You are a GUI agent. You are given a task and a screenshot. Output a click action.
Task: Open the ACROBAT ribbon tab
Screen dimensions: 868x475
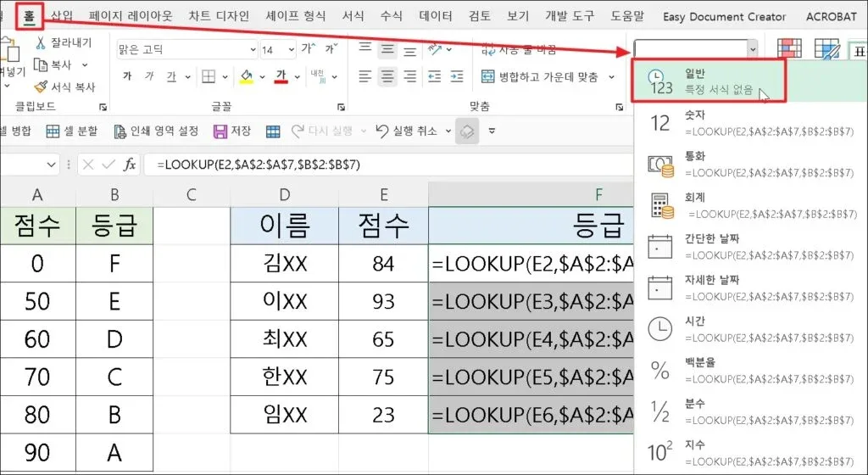(x=832, y=17)
